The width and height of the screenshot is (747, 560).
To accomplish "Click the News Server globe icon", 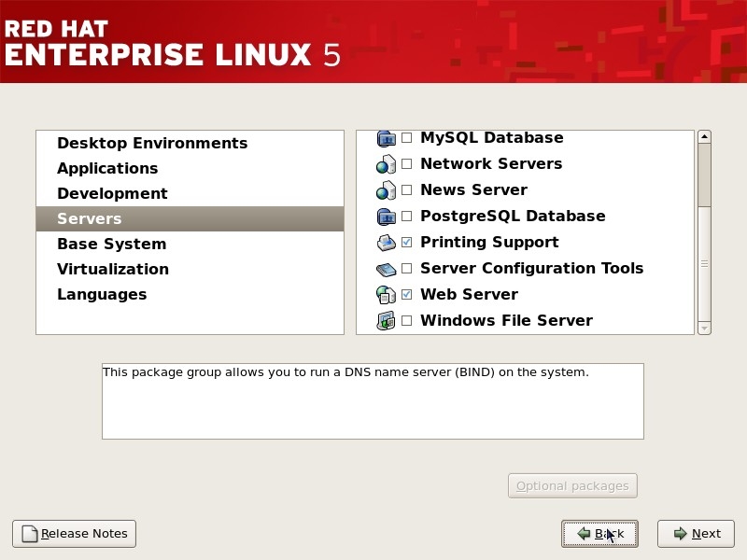I will click(x=386, y=190).
